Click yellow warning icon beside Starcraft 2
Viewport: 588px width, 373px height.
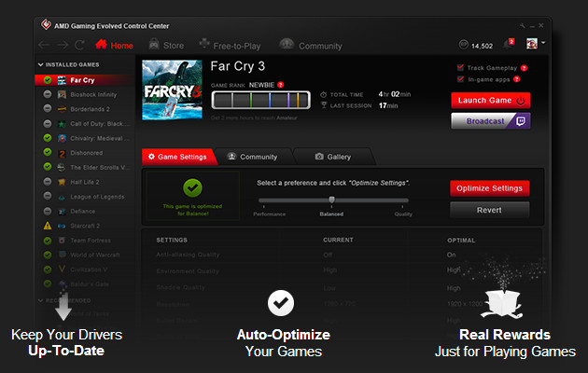coord(48,226)
